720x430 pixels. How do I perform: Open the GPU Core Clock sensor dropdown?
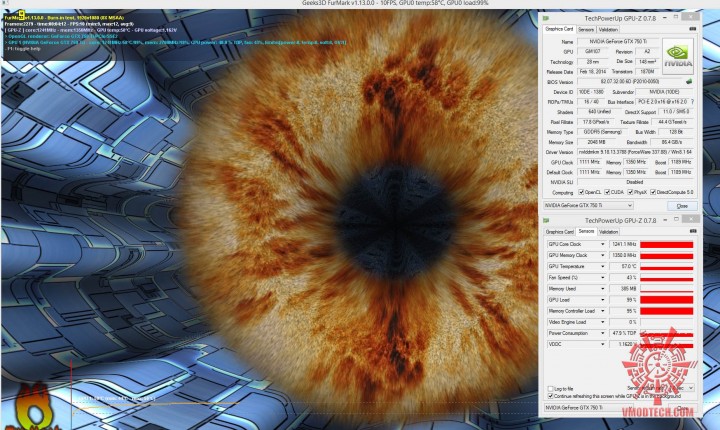pos(602,244)
